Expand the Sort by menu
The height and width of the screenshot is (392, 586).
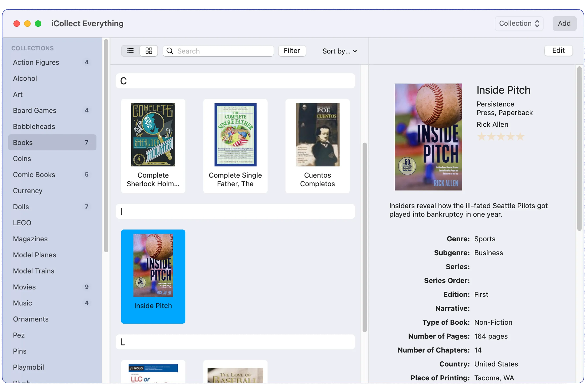[339, 51]
